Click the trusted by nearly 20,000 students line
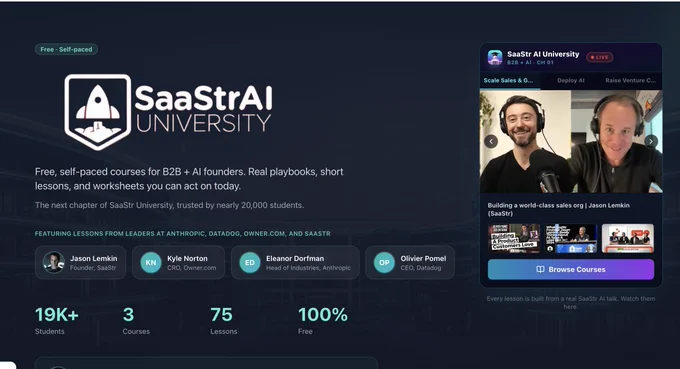 pos(169,205)
